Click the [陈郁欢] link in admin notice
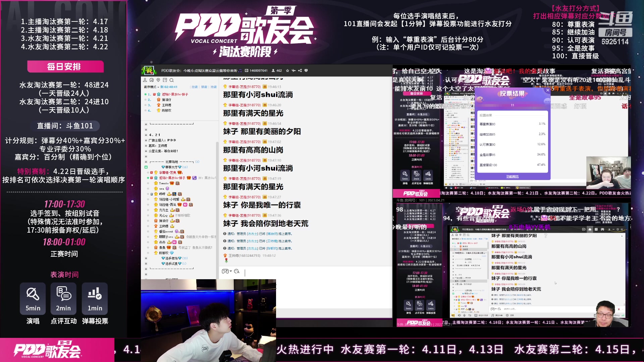This screenshot has height=362, width=644. 272,249
